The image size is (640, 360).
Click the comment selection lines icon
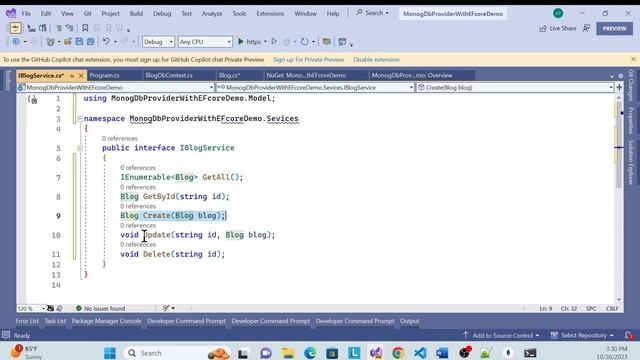pyautogui.click(x=58, y=28)
